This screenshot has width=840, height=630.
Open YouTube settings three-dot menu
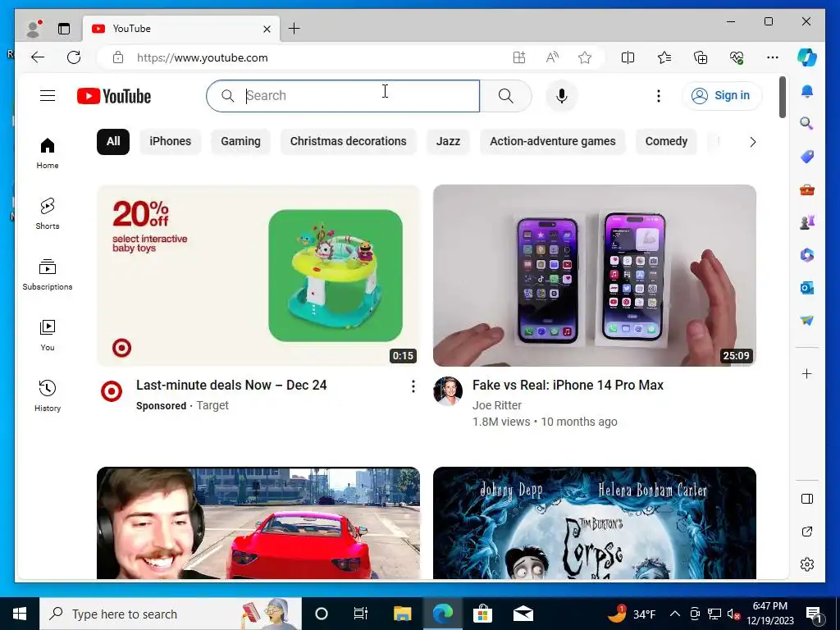[x=659, y=96]
